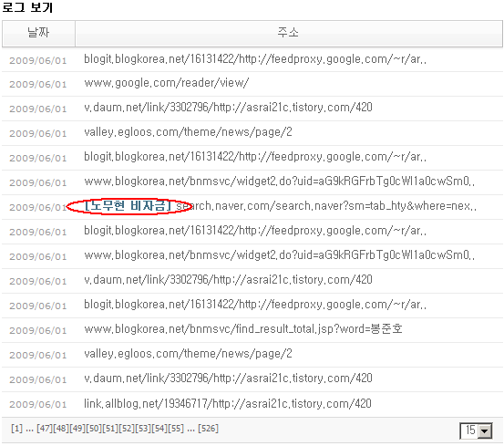This screenshot has width=504, height=446.
Task: Open the link.allblog.net/19346717 address
Action: [x=228, y=403]
